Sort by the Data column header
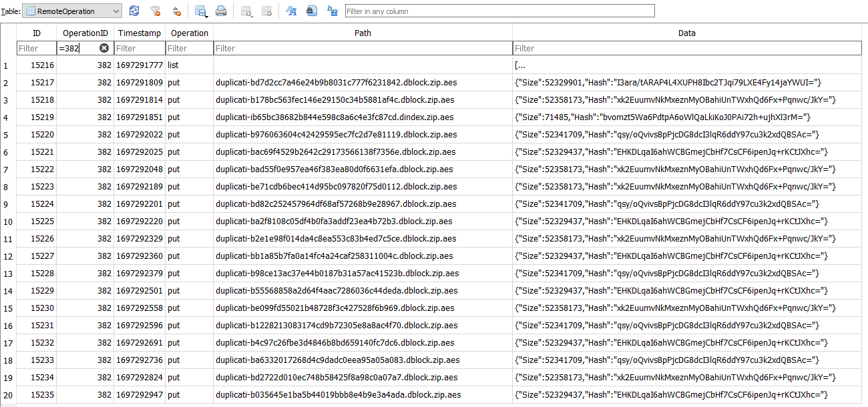The image size is (868, 407). coord(687,33)
